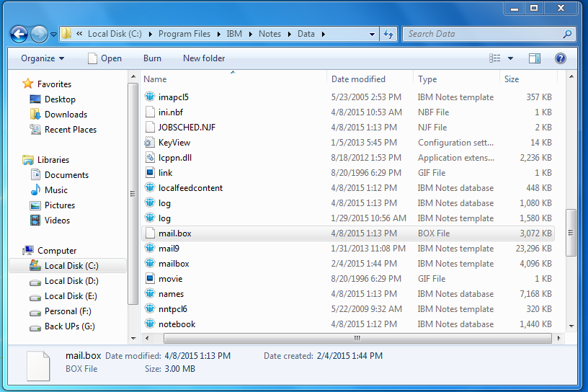
Task: Expand the change view options arrow
Action: [511, 58]
